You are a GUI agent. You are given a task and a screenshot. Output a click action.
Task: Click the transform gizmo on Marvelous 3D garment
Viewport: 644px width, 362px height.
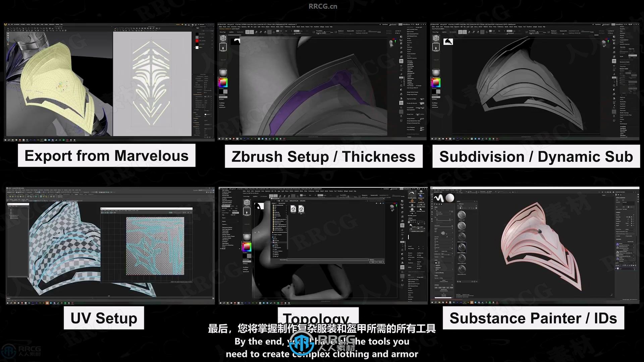point(61,86)
